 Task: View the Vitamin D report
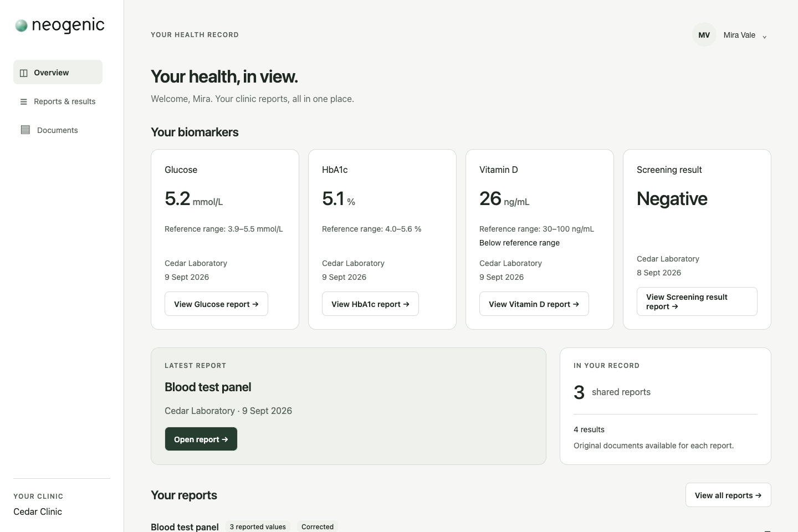(x=534, y=304)
